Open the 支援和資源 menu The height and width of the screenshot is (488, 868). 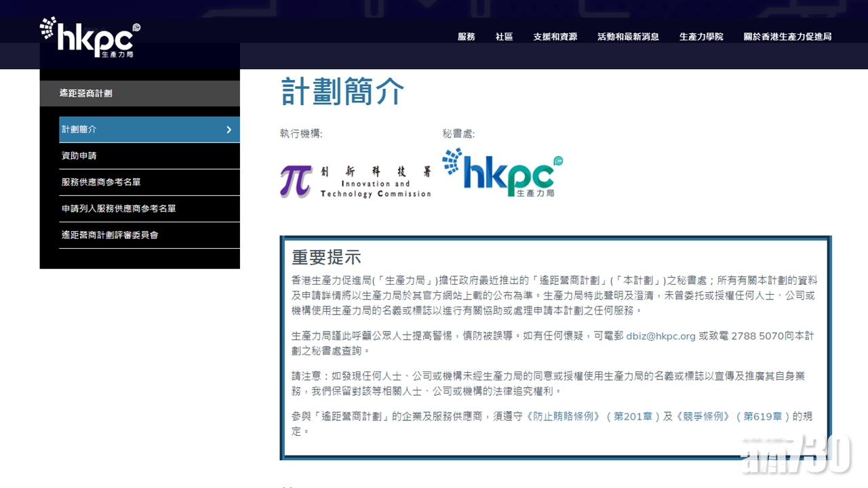pos(555,37)
